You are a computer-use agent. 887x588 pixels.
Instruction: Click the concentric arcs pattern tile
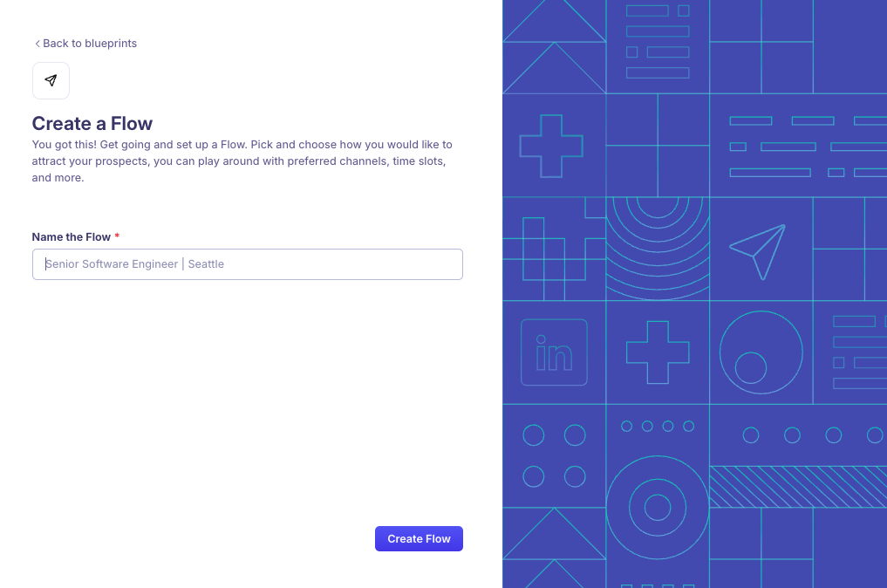click(658, 247)
